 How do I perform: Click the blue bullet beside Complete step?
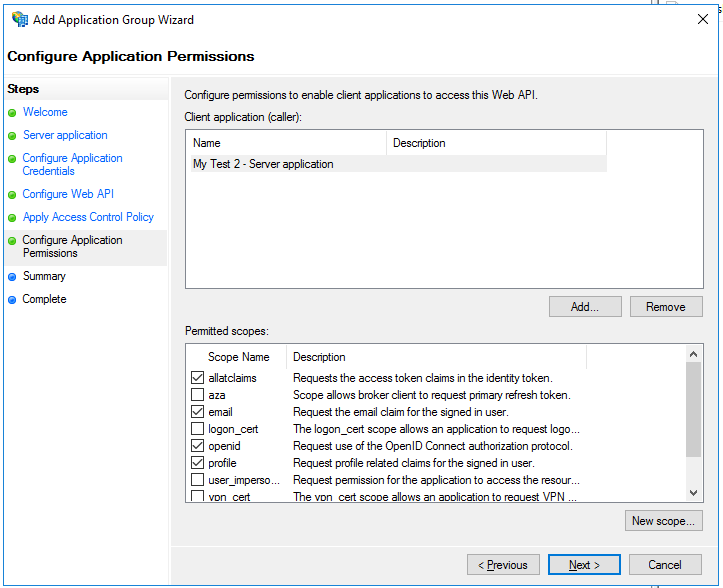point(12,300)
